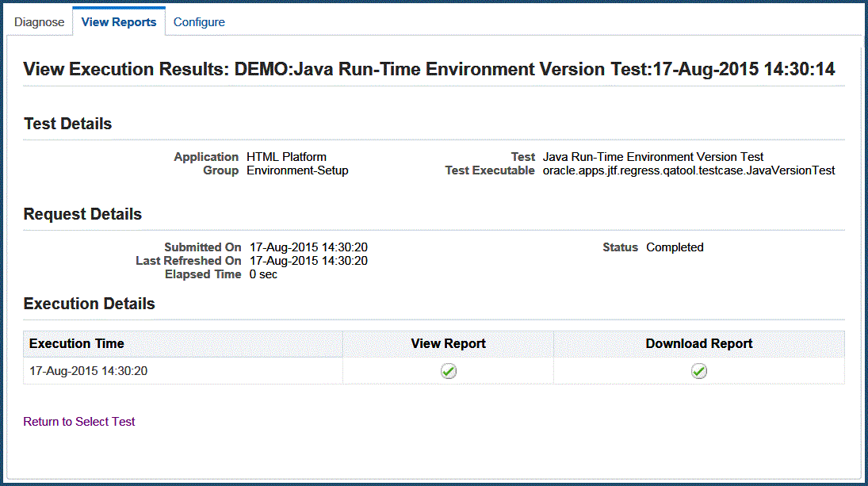Select the JavaVersionTest executable path text
Image resolution: width=868 pixels, height=486 pixels.
pos(689,170)
